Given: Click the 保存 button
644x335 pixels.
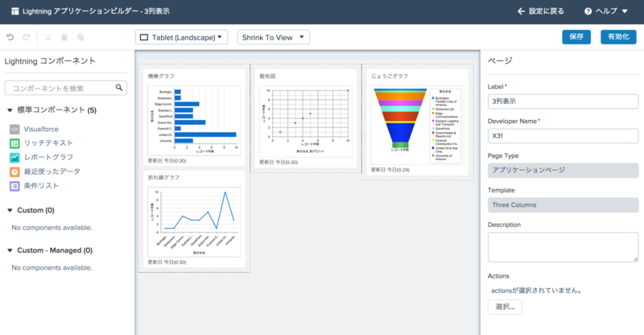Looking at the screenshot, I should [x=576, y=37].
